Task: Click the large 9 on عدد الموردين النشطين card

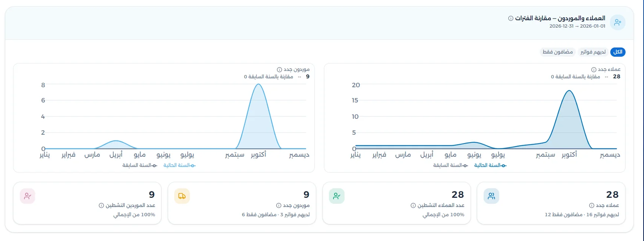Action: [x=152, y=194]
